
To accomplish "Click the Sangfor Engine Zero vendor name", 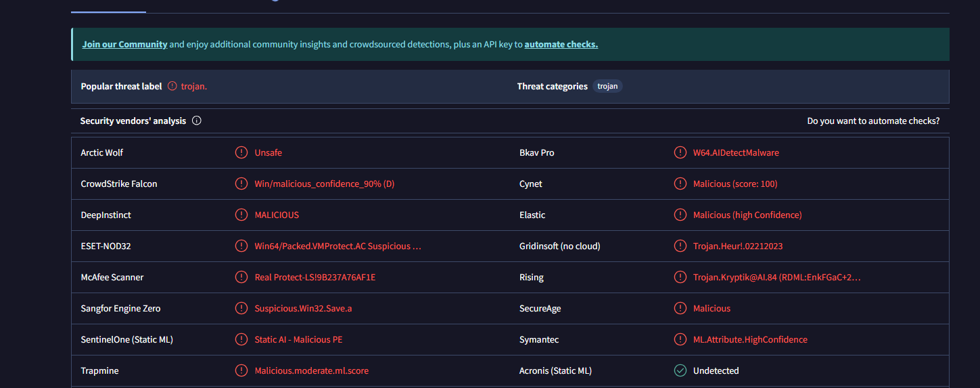I will (x=120, y=308).
